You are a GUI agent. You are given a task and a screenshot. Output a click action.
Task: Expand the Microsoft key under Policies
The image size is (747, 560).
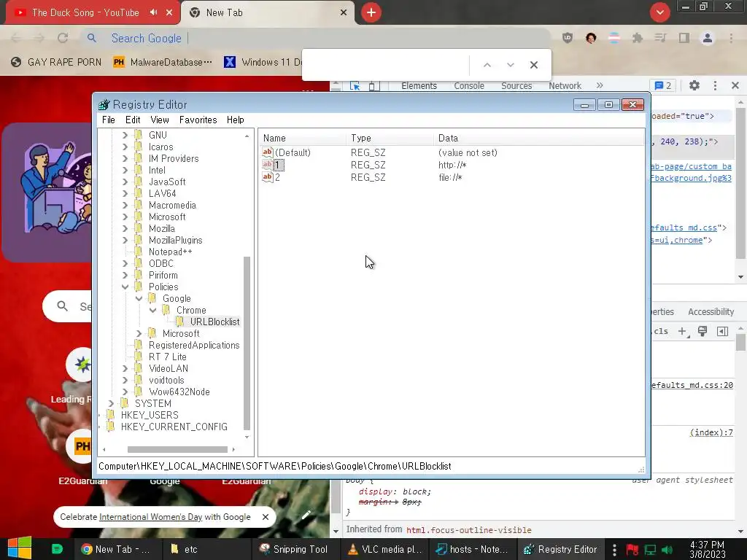coord(139,333)
